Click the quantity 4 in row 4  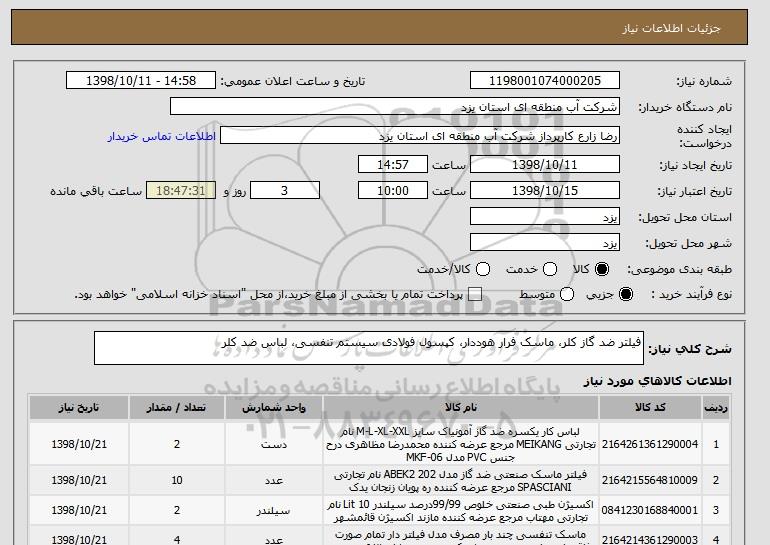[177, 539]
